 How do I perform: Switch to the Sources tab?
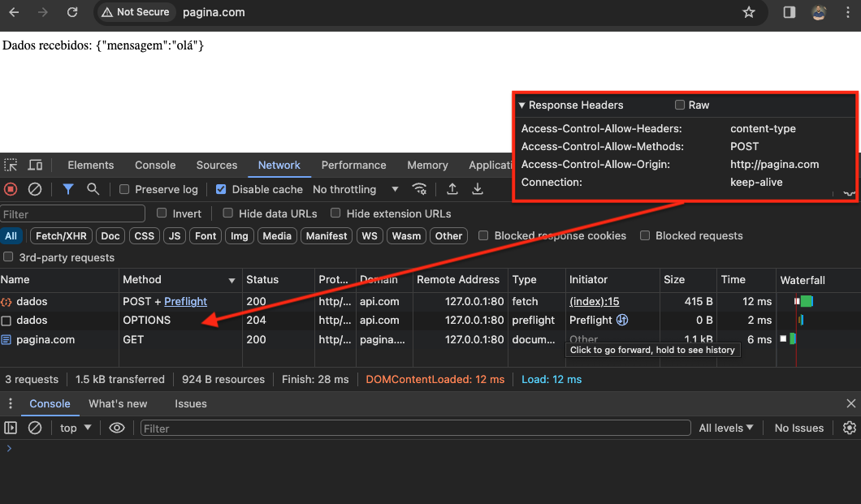[x=217, y=165]
